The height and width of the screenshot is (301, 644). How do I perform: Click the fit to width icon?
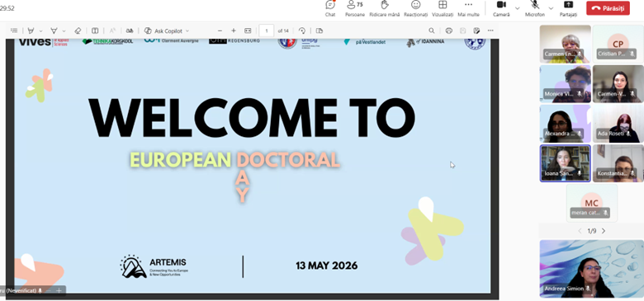pyautogui.click(x=248, y=31)
